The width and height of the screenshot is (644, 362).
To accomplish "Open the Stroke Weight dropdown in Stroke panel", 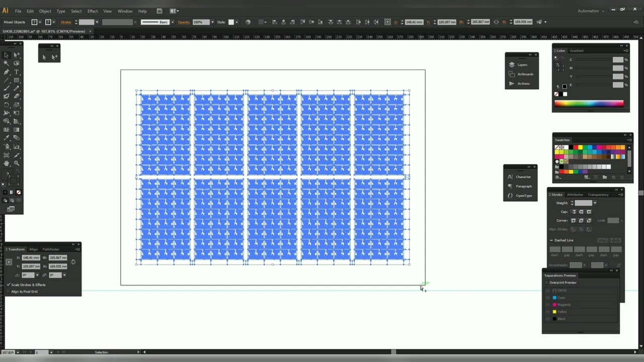I will tap(595, 203).
